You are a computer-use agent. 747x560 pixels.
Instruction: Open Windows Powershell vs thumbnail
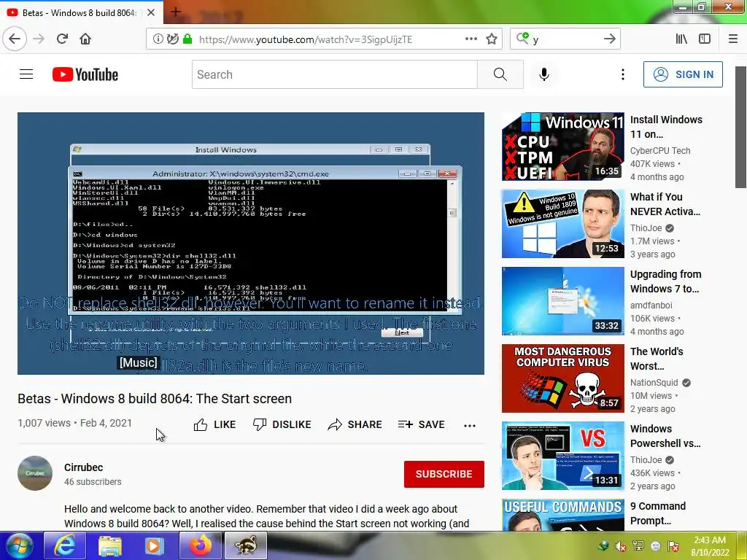pos(562,456)
